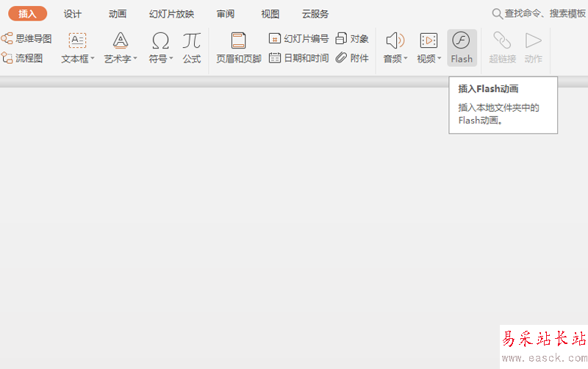Switch to the 视图 tab
This screenshot has width=588, height=369.
(x=270, y=14)
